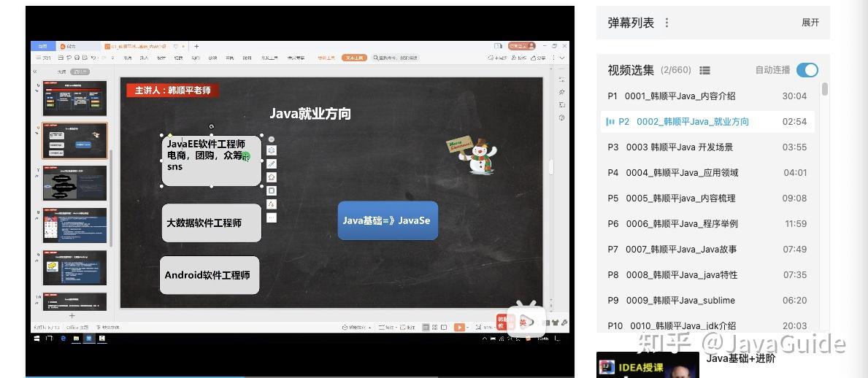Screen dimensions: 868x378
Task: Open P7 0007_韩顺平Java_Java故事
Action: (x=707, y=249)
